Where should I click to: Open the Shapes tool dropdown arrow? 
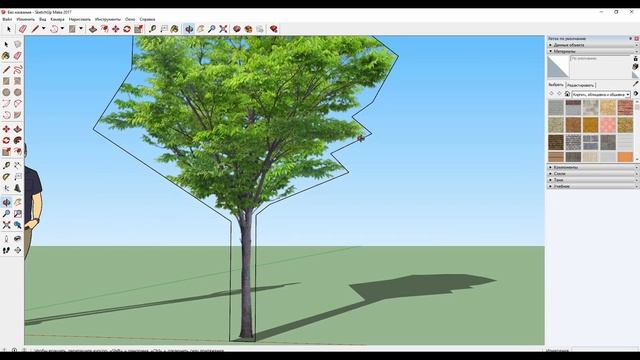tap(81, 29)
